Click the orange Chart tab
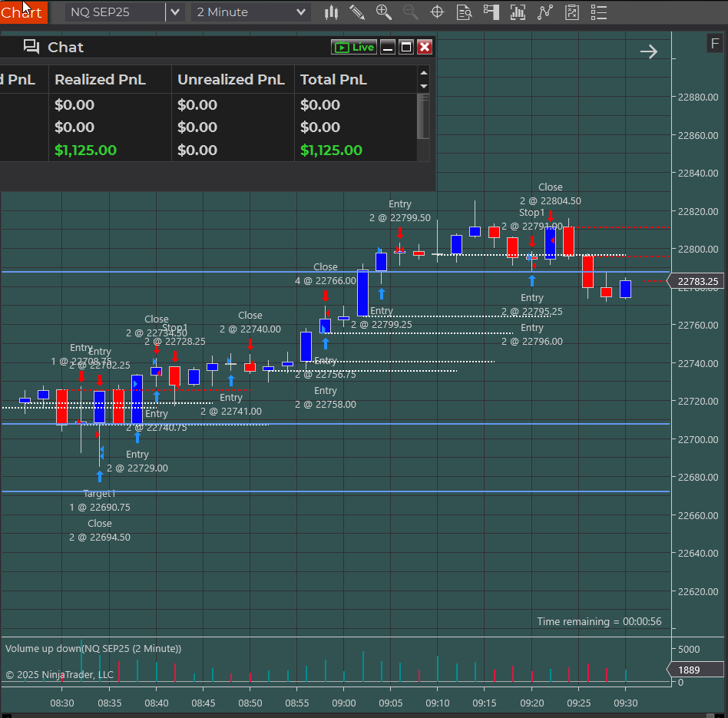Viewport: 728px width, 718px height. (x=23, y=12)
